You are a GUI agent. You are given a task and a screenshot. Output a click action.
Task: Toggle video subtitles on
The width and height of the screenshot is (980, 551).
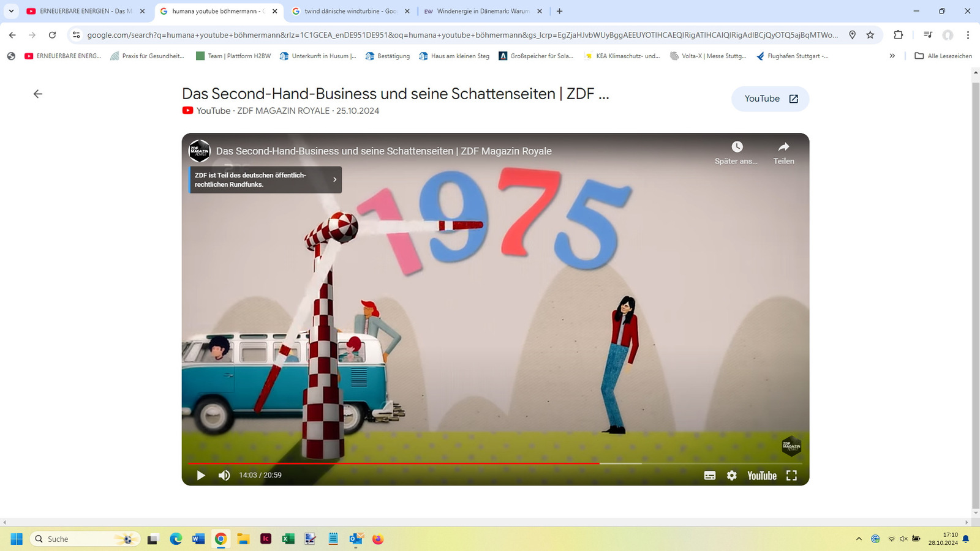tap(710, 476)
